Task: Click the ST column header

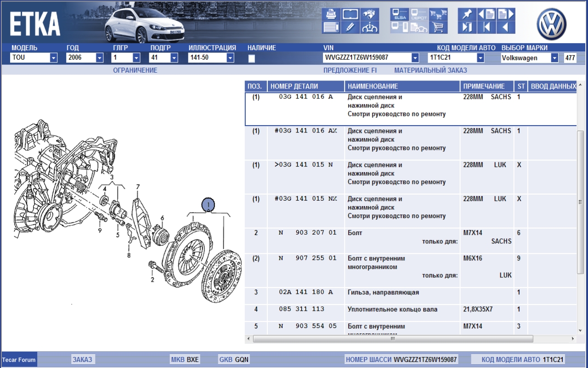Action: pos(521,86)
